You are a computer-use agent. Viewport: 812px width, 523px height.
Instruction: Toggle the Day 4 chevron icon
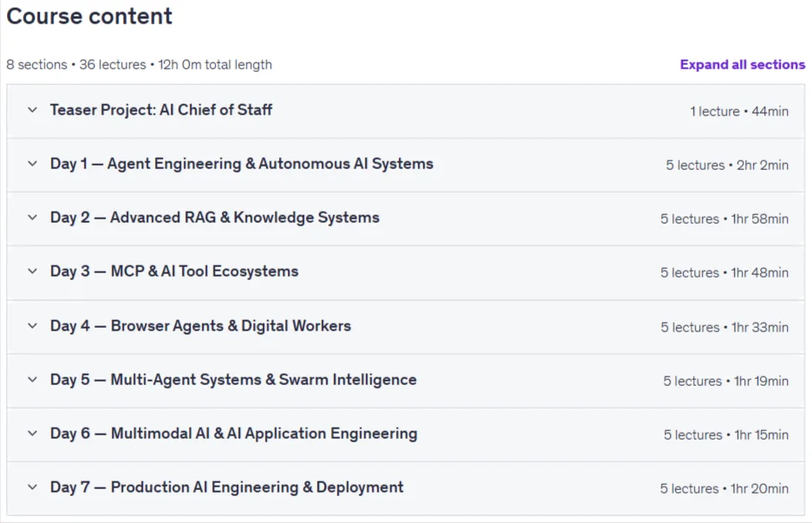pos(32,326)
